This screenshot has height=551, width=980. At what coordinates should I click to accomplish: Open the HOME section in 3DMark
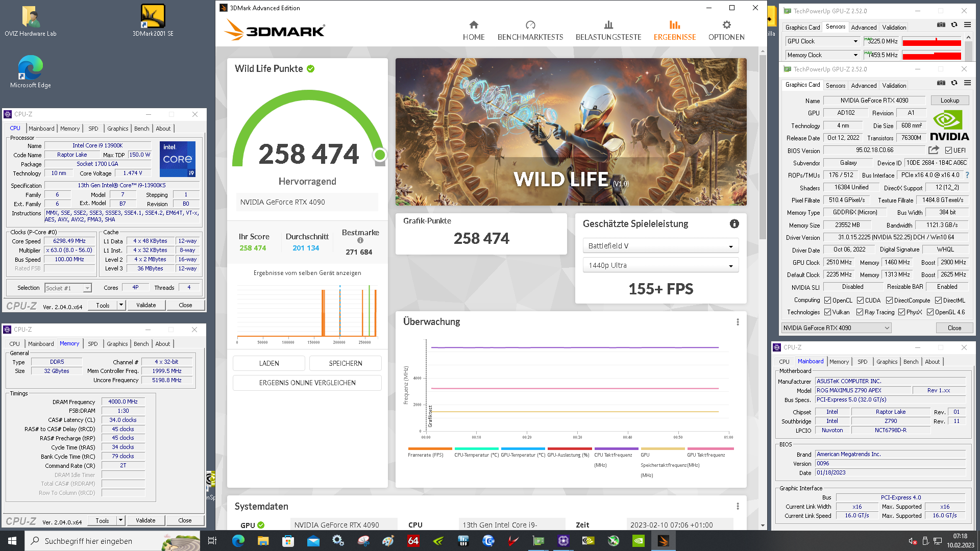[x=474, y=31]
